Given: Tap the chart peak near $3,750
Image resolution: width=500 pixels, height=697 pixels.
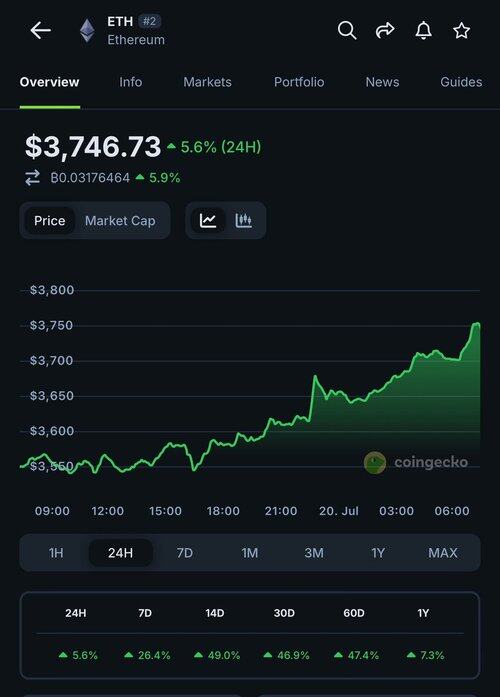Looking at the screenshot, I should (x=476, y=325).
